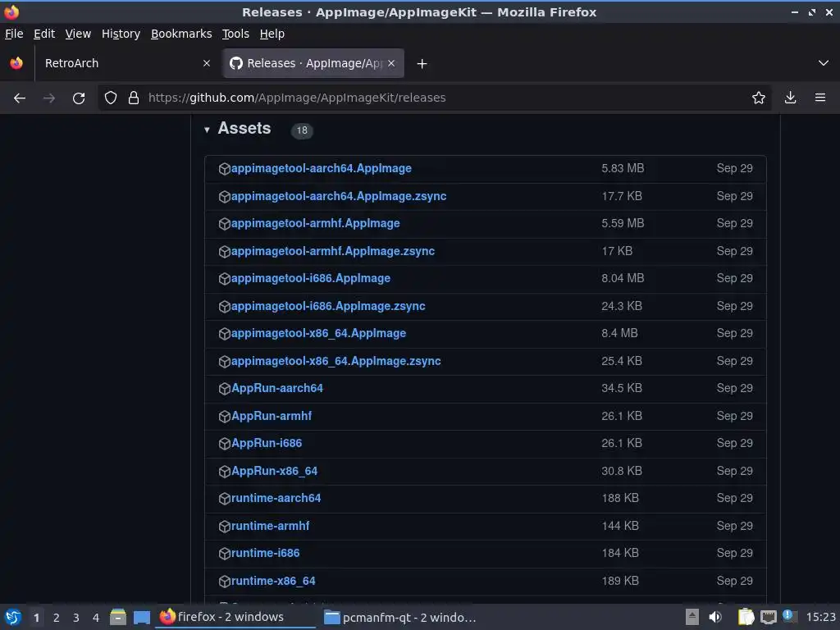Image resolution: width=840 pixels, height=630 pixels.
Task: Click the Assets count badge 18
Action: tap(302, 130)
